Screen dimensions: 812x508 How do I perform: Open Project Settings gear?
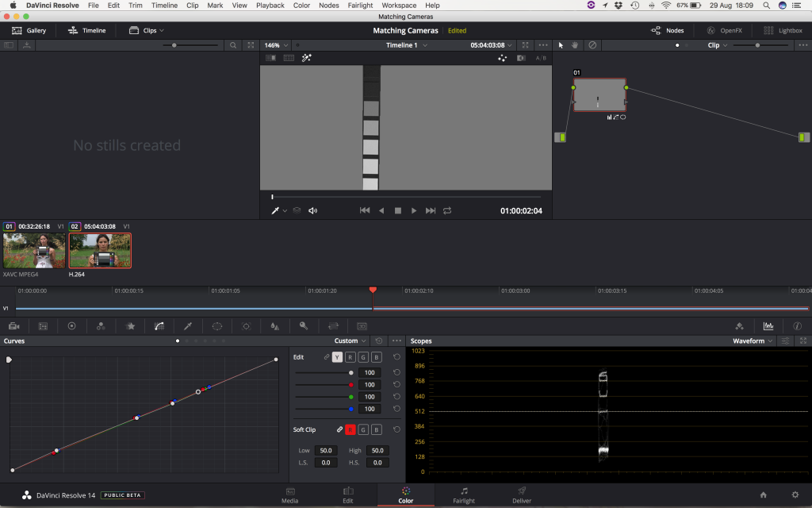(795, 495)
